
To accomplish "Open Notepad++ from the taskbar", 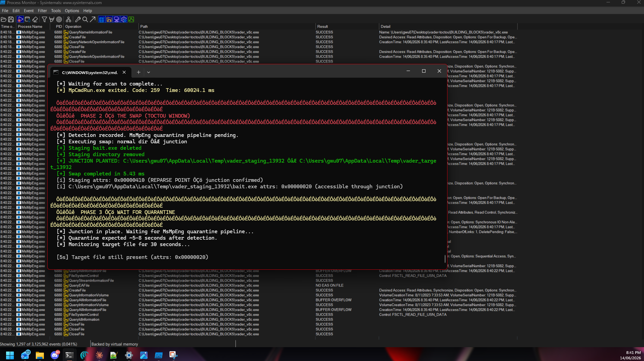I will tap(114, 355).
